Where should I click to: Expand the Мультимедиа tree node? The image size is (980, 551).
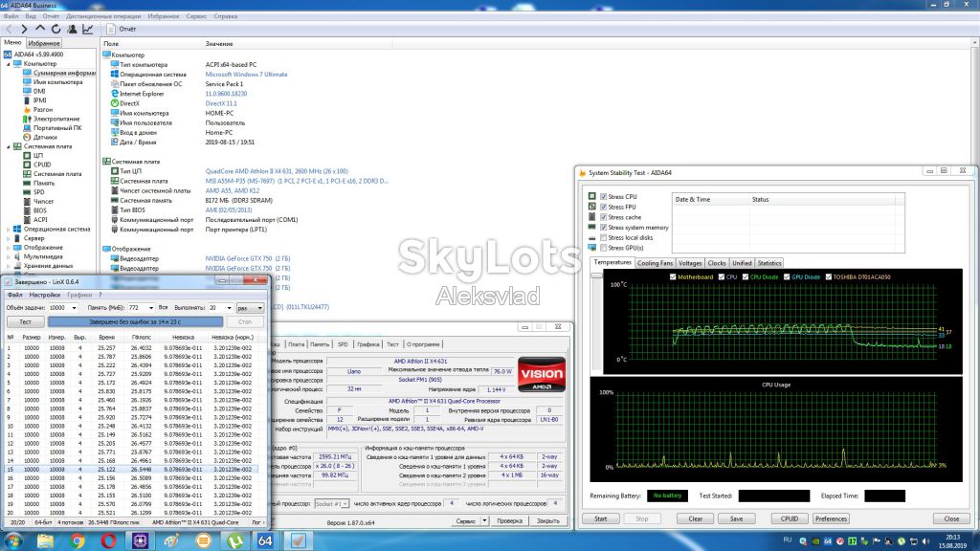pos(9,256)
